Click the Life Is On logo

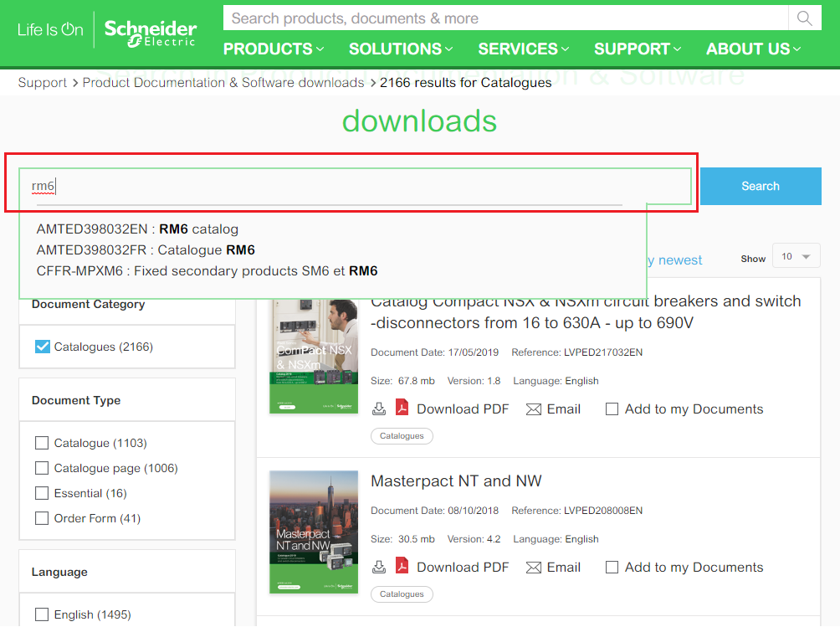tap(50, 29)
